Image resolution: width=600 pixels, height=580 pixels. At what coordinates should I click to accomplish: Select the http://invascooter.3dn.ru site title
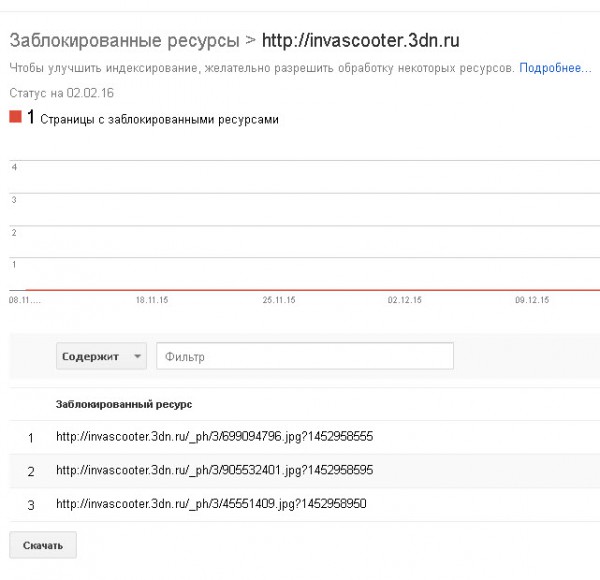click(x=360, y=41)
